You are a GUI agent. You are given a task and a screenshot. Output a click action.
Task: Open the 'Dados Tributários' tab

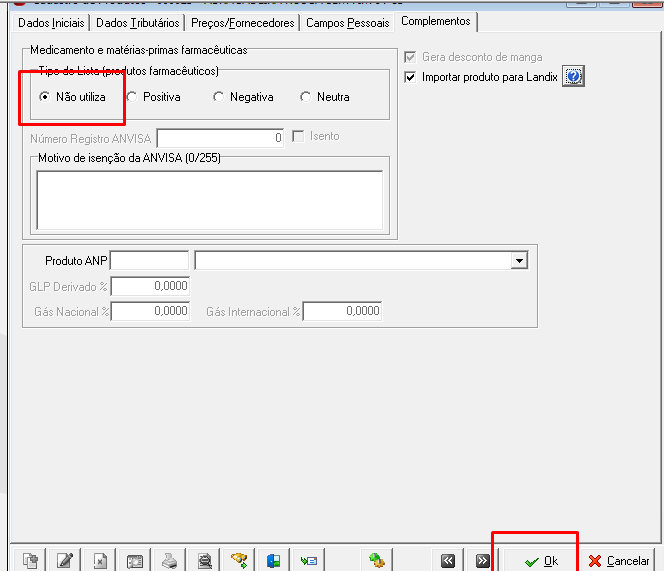[138, 23]
